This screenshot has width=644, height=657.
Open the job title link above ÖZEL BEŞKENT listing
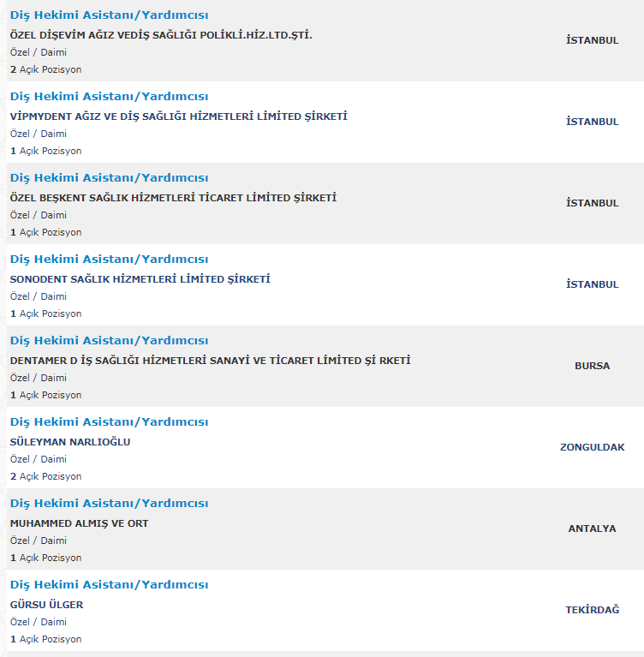[109, 178]
